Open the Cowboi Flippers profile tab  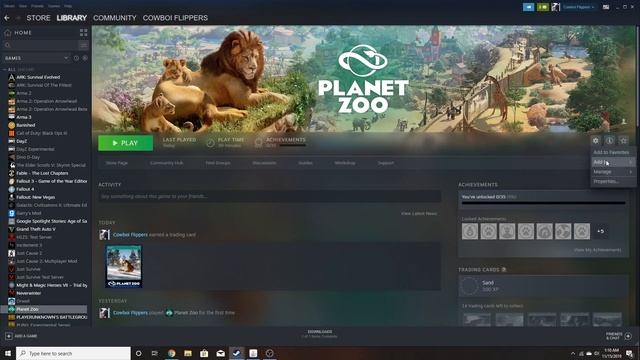tap(175, 18)
